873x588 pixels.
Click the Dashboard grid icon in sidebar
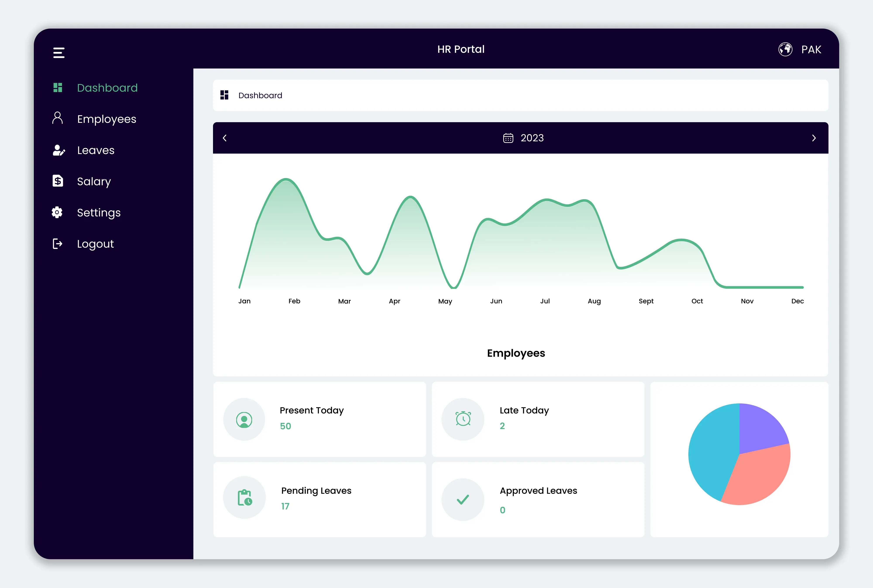pyautogui.click(x=58, y=87)
